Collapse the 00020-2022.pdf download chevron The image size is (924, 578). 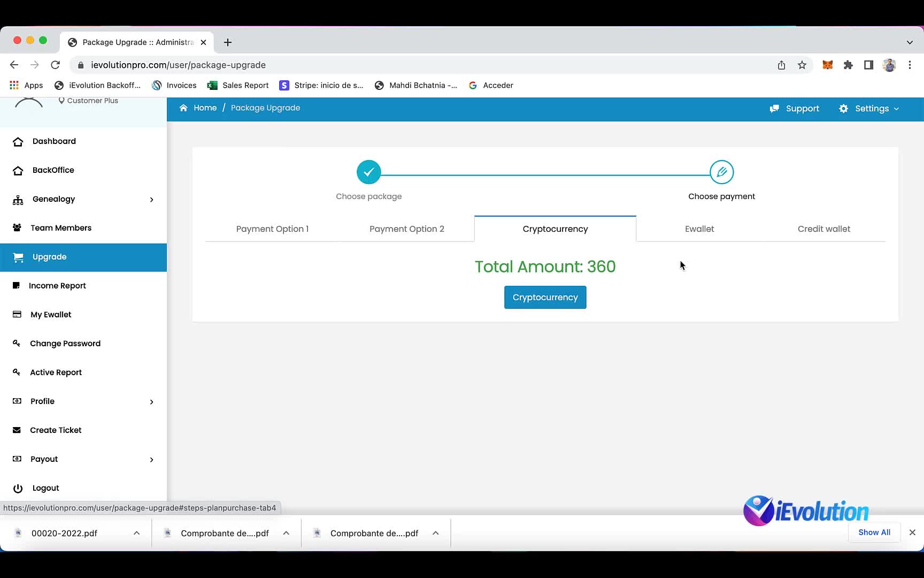(136, 533)
